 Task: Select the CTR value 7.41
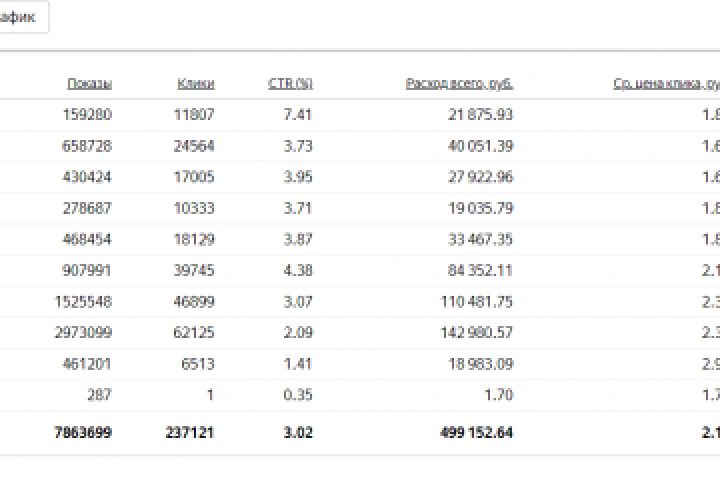click(x=297, y=115)
